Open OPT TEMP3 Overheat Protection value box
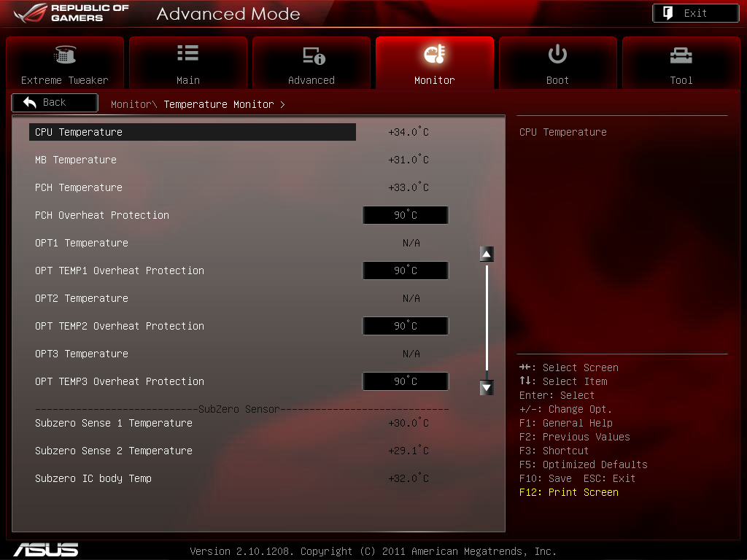747x560 pixels. pos(406,381)
